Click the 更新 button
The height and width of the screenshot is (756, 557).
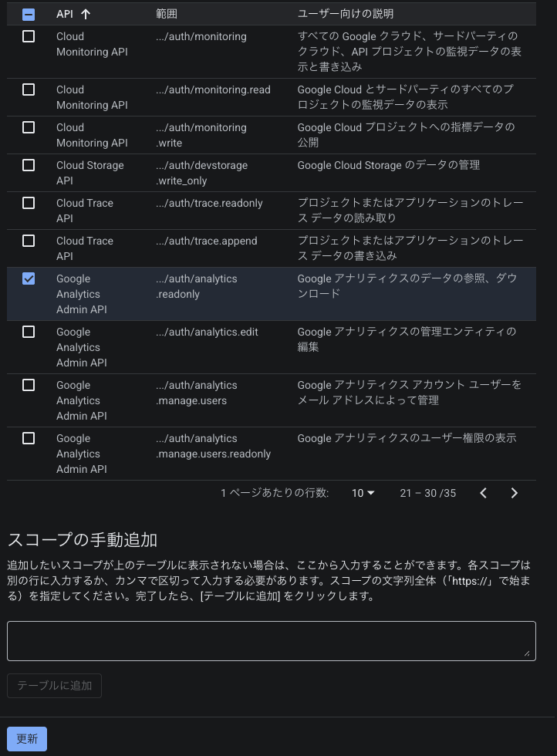27,738
